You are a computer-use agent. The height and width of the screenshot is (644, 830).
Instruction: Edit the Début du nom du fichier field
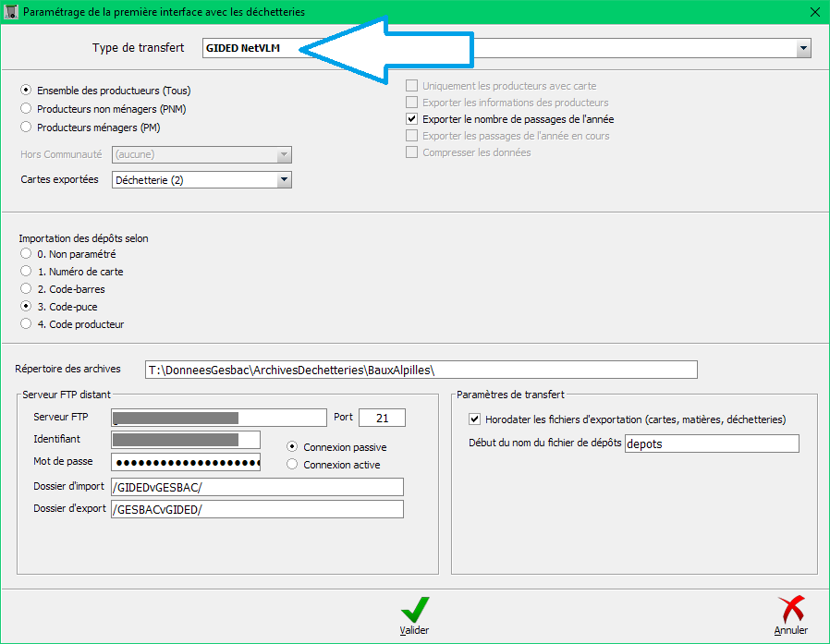click(711, 444)
